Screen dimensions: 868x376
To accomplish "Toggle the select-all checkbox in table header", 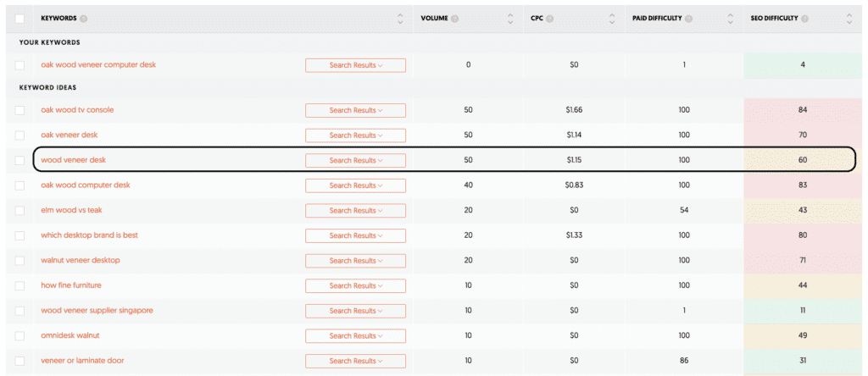I will pyautogui.click(x=19, y=19).
